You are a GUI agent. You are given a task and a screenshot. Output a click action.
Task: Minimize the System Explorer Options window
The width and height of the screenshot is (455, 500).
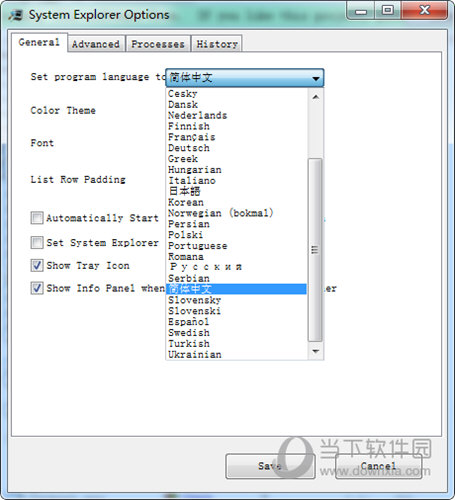coord(361,11)
